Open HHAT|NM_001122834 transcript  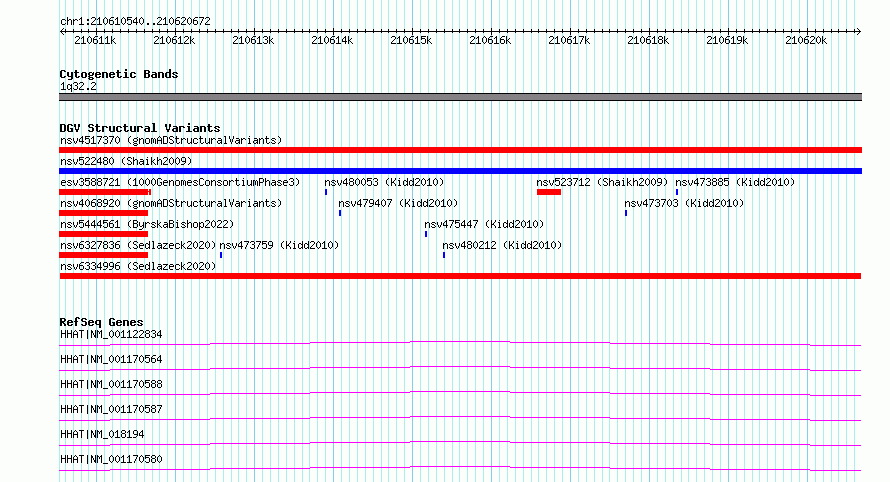(111, 334)
